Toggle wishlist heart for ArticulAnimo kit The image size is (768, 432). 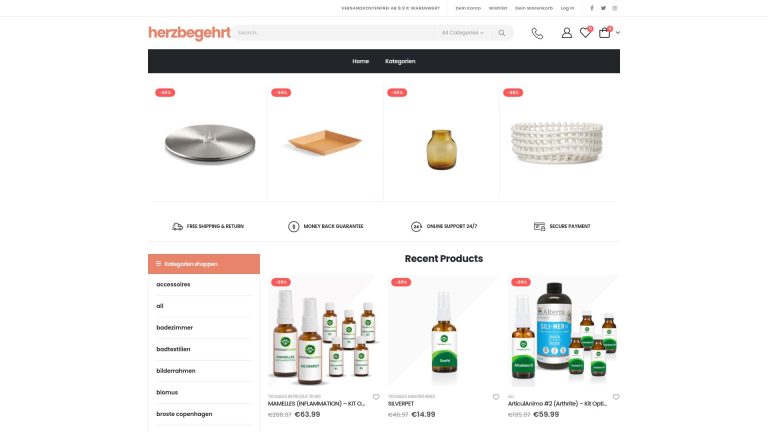click(x=616, y=397)
